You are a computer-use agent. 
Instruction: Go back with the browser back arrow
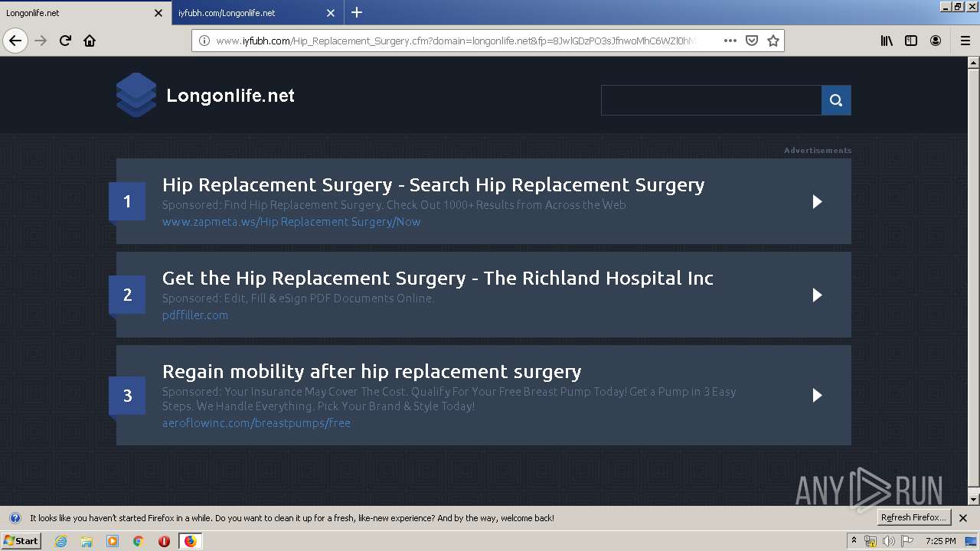[15, 41]
